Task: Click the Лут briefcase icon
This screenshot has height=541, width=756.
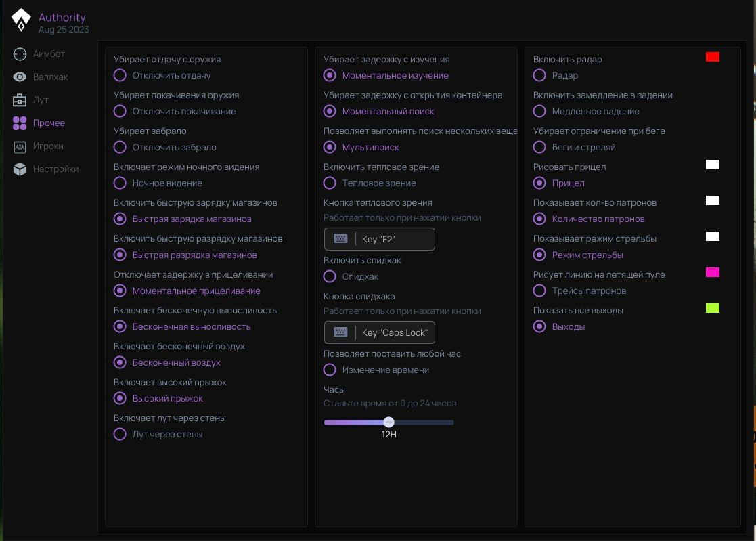Action: click(20, 100)
